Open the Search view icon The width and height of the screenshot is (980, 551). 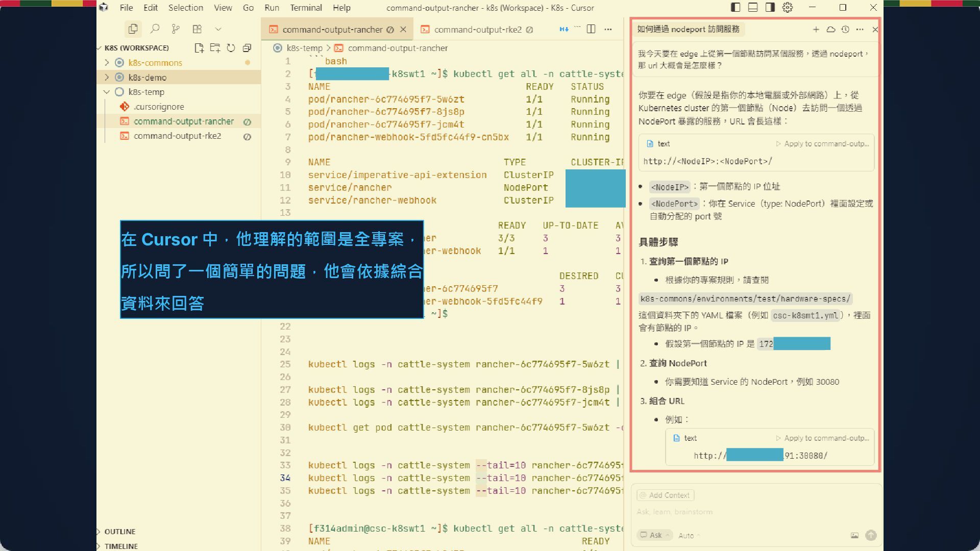coord(155,29)
